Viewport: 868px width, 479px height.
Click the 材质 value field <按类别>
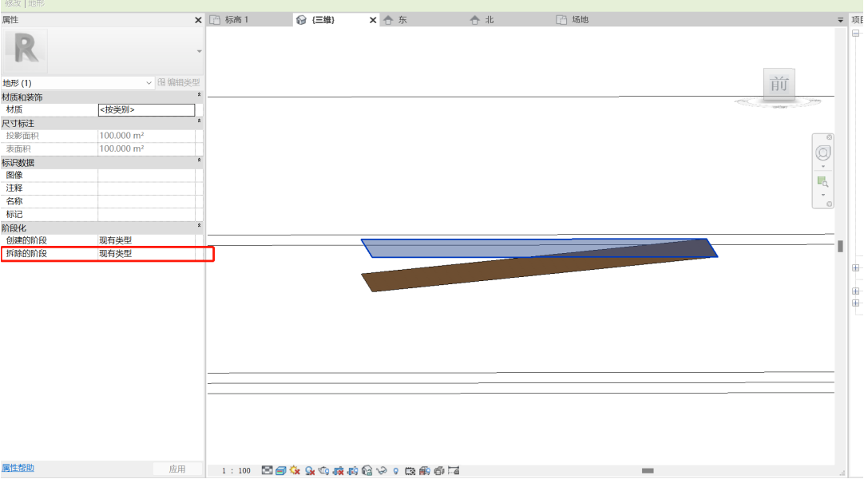pos(147,109)
